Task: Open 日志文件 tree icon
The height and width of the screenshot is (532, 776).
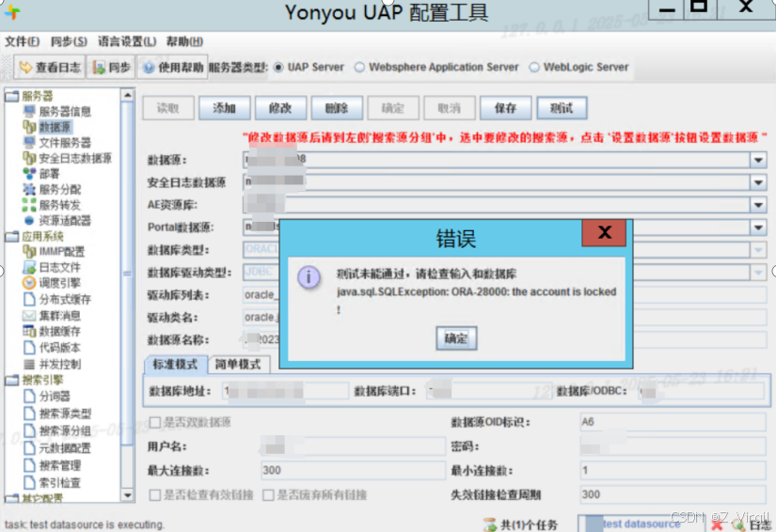Action: click(29, 267)
